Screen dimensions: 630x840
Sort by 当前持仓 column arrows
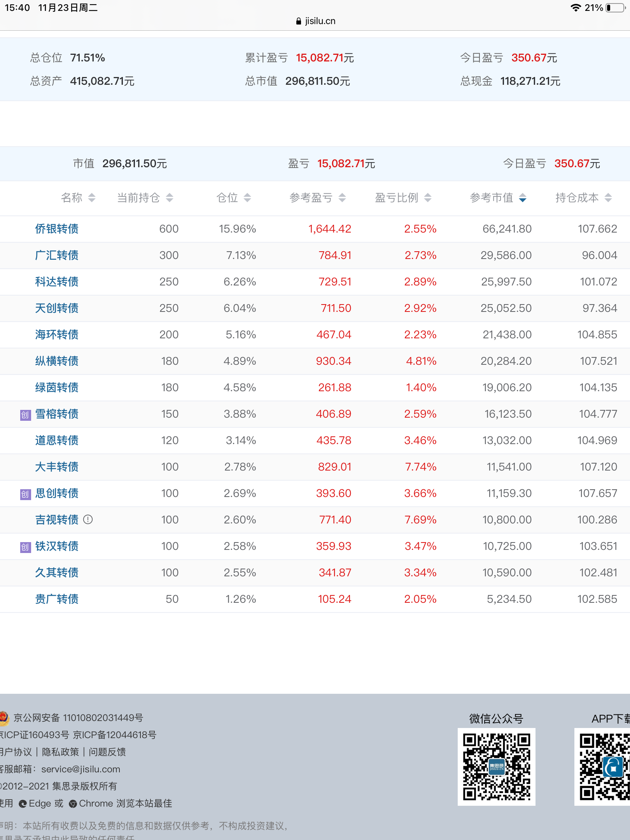pyautogui.click(x=170, y=198)
